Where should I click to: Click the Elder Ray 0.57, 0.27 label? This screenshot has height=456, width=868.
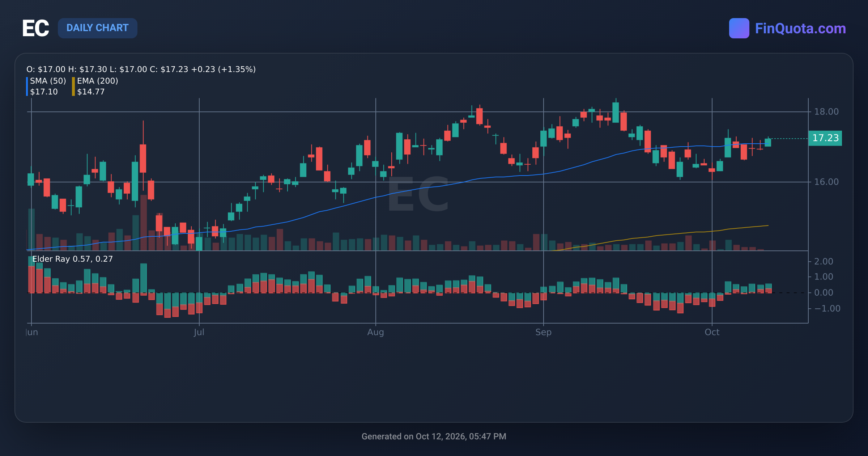[x=73, y=259]
